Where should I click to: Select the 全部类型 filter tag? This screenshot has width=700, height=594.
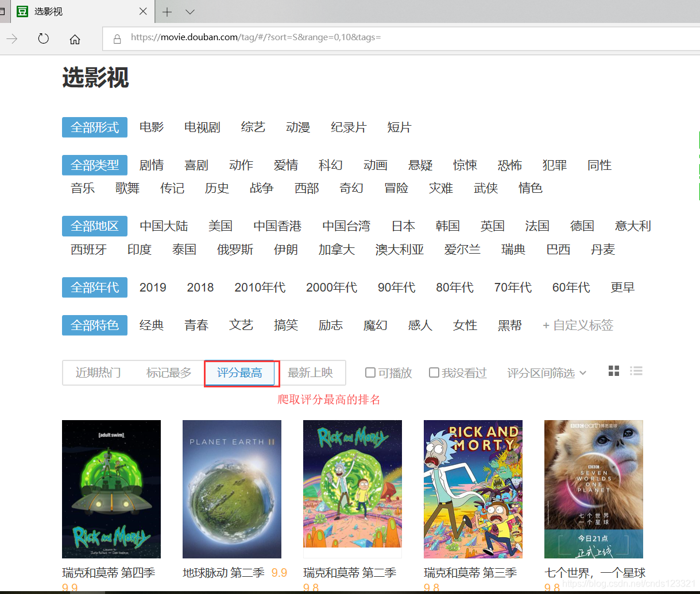click(x=95, y=165)
